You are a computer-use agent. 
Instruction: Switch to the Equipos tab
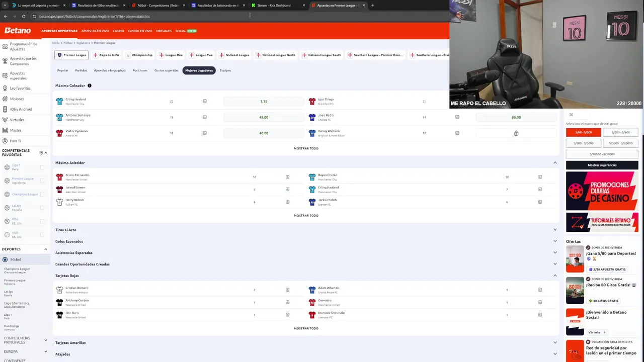pyautogui.click(x=225, y=70)
